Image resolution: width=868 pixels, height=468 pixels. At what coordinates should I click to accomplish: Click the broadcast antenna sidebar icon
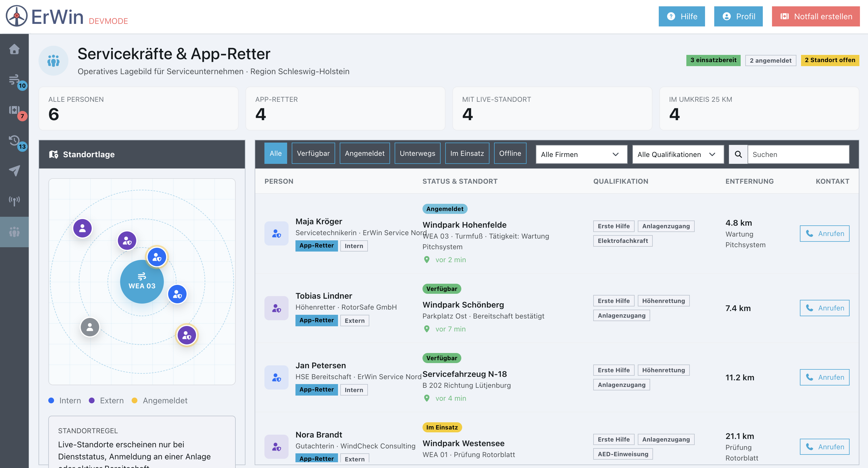point(14,201)
